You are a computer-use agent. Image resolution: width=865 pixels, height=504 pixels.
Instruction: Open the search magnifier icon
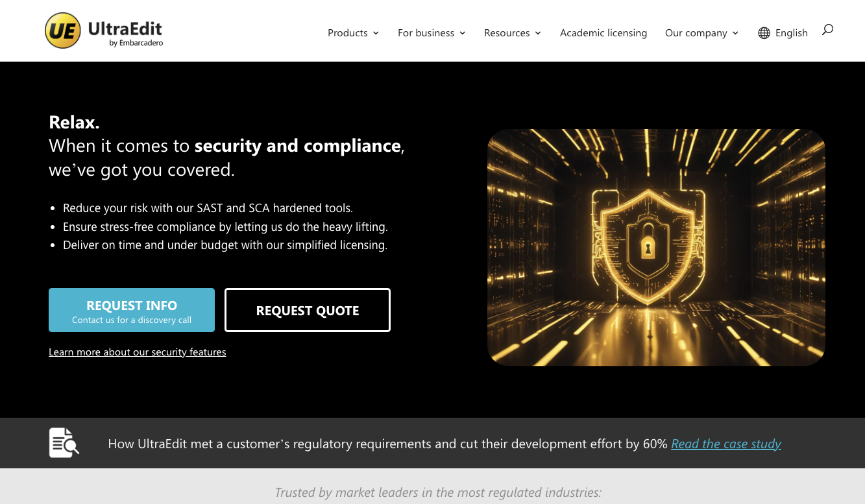point(827,30)
